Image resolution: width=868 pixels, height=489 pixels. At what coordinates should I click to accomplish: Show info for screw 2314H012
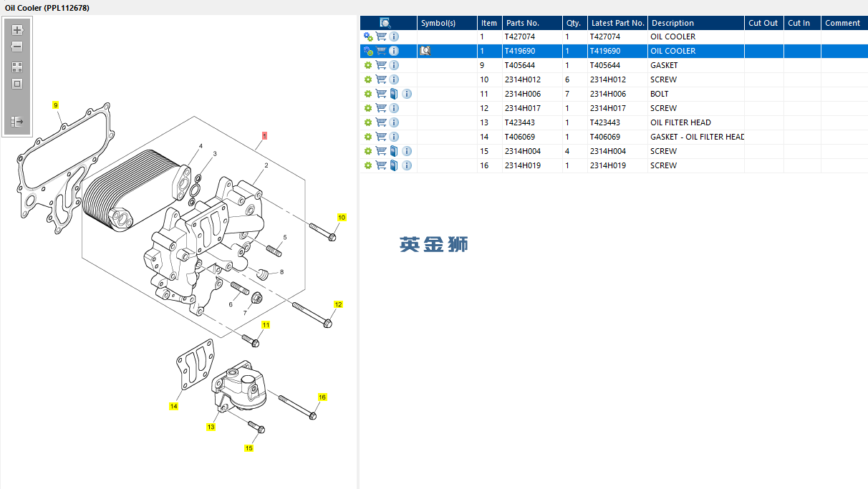coord(394,79)
